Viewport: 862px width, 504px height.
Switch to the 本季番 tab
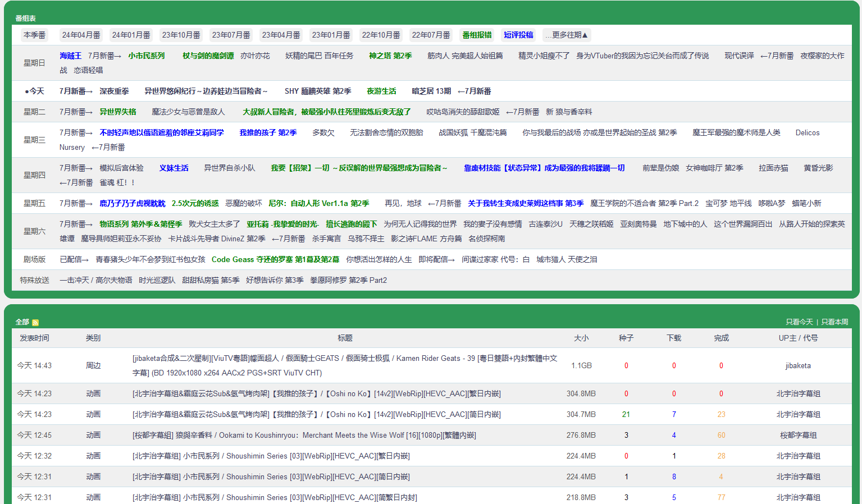[x=36, y=35]
